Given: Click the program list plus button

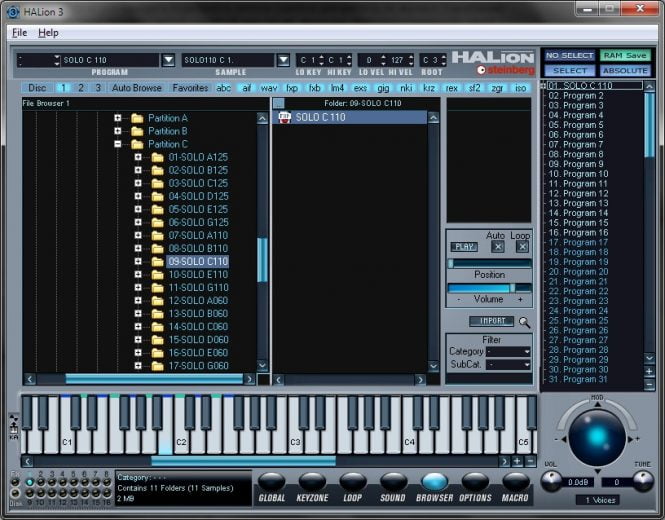Looking at the screenshot, I should (x=649, y=372).
